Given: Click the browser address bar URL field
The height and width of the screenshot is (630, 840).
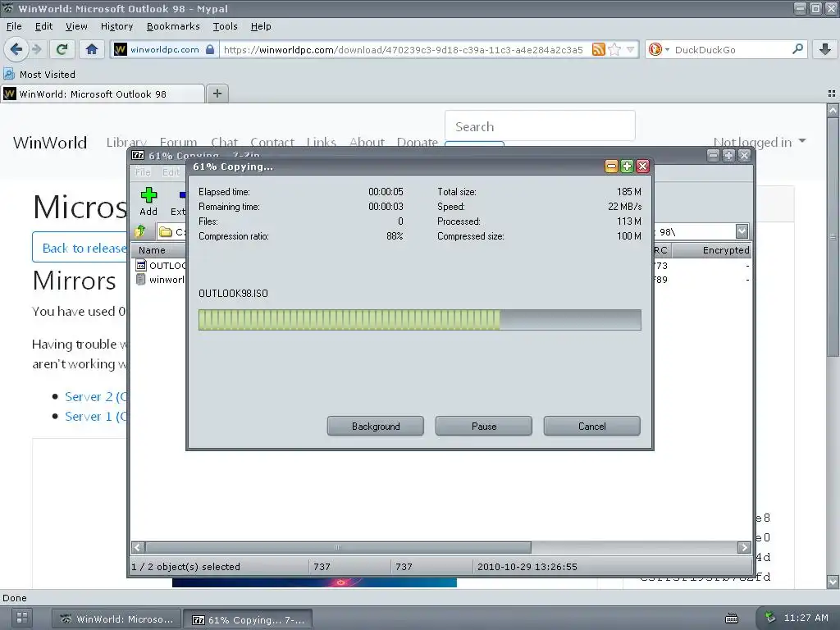Looking at the screenshot, I should pyautogui.click(x=405, y=50).
